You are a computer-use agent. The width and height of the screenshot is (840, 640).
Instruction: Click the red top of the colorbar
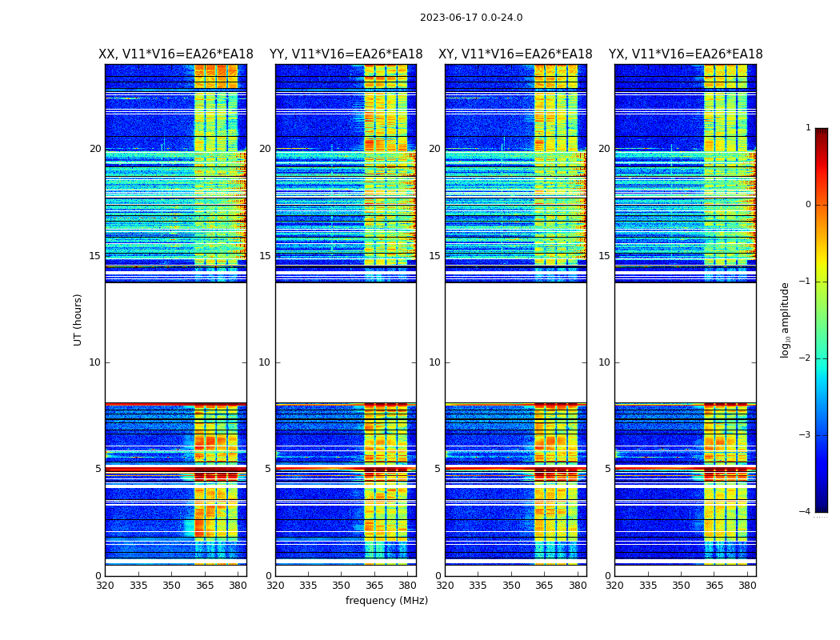pyautogui.click(x=822, y=139)
